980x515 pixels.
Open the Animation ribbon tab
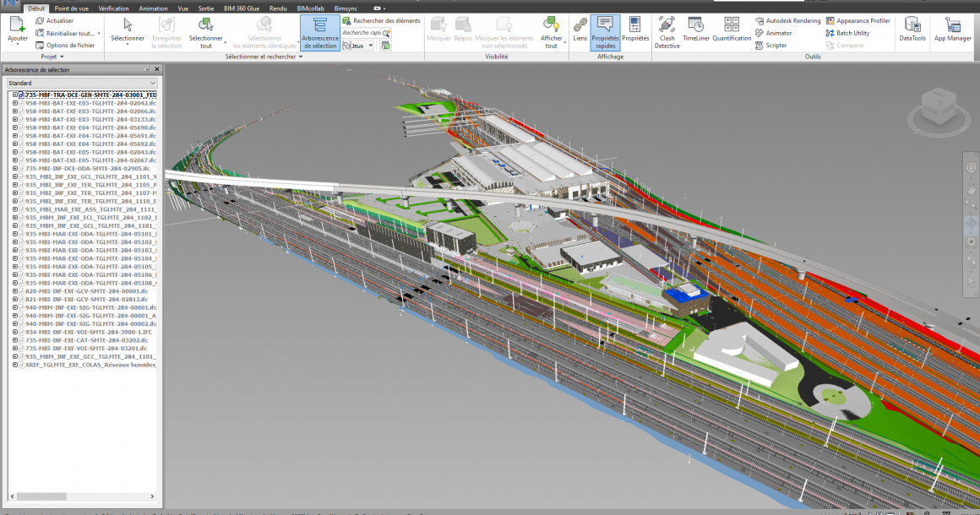(x=153, y=8)
